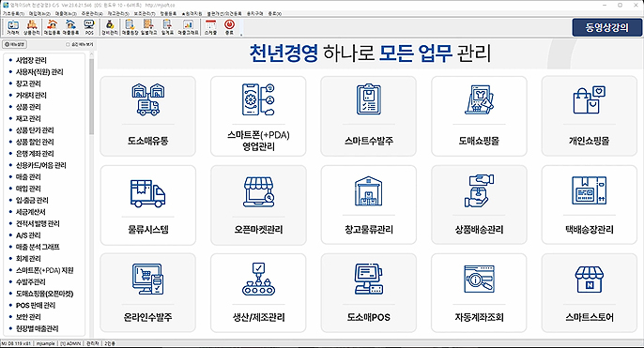Open the 오픈마켓관리 tile

pyautogui.click(x=258, y=205)
